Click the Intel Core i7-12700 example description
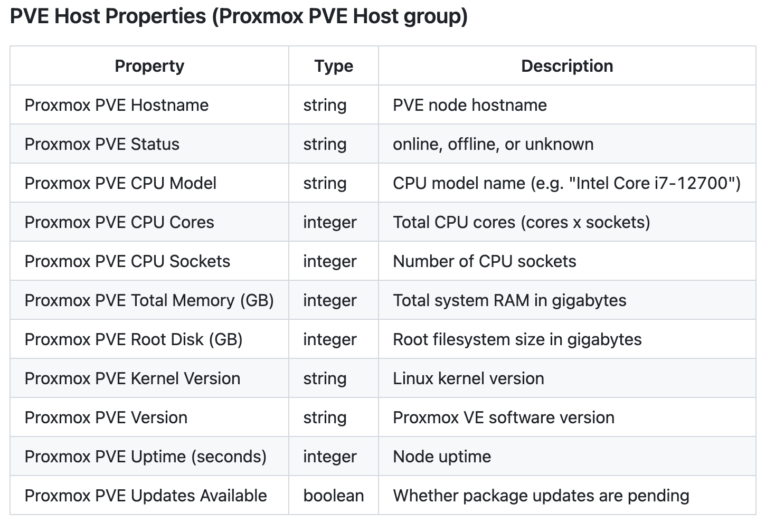 click(x=567, y=183)
